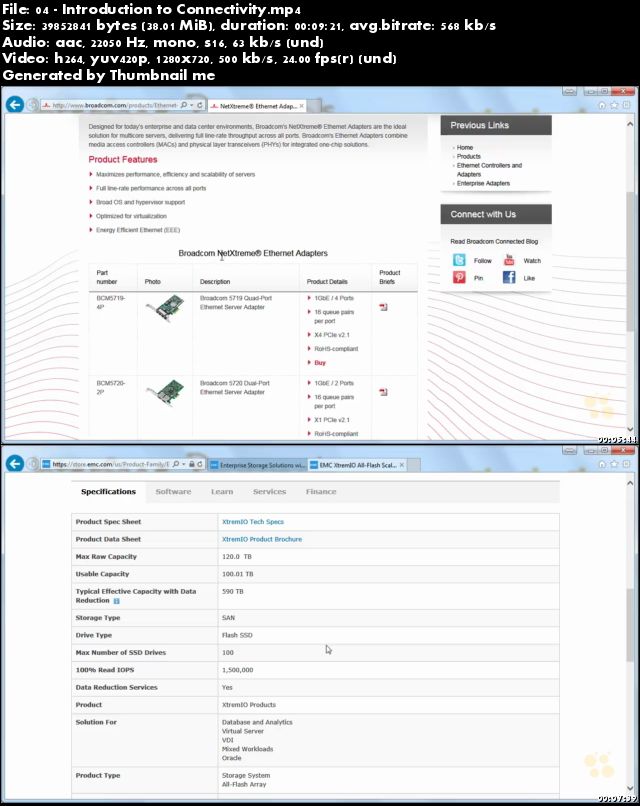Click the Pinterest Pin icon
The height and width of the screenshot is (806, 640).
click(459, 278)
